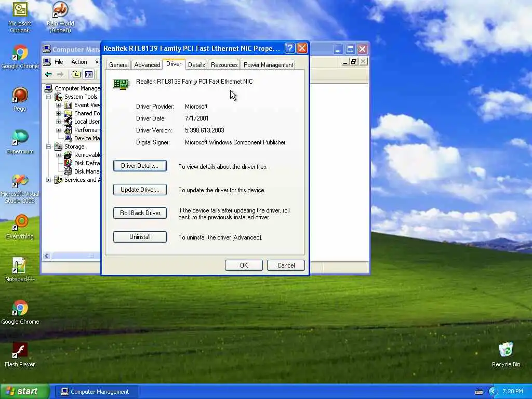532x399 pixels.
Task: Select Device Manager in the console tree
Action: coord(87,138)
